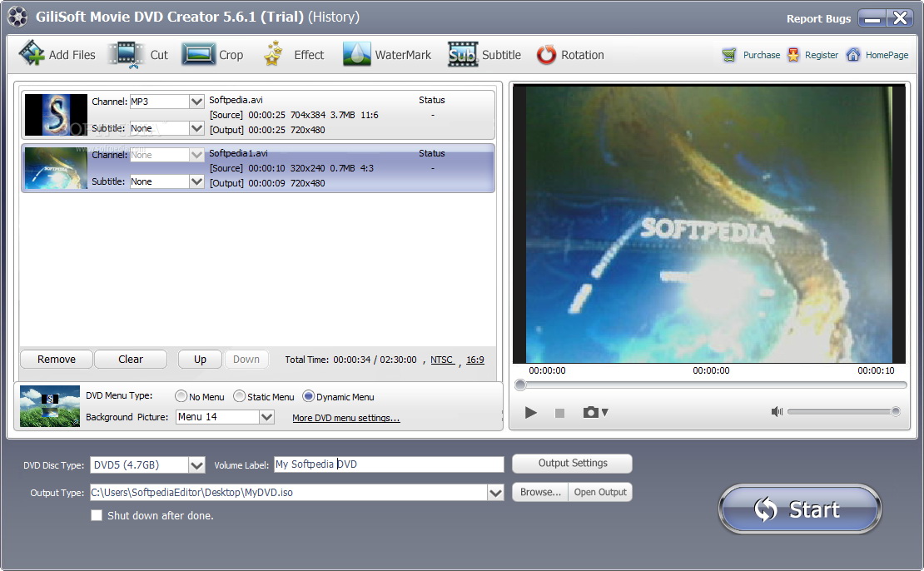Click the Volume Label text field
The width and height of the screenshot is (924, 571).
pyautogui.click(x=389, y=464)
